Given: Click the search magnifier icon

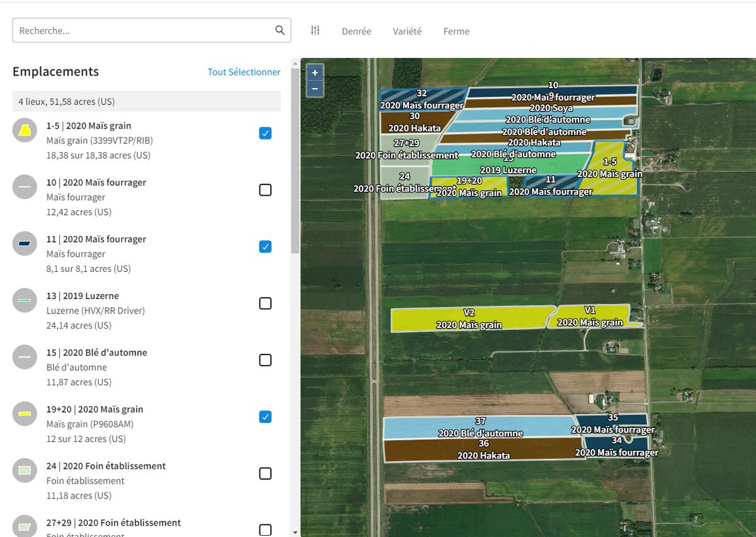Looking at the screenshot, I should [280, 30].
